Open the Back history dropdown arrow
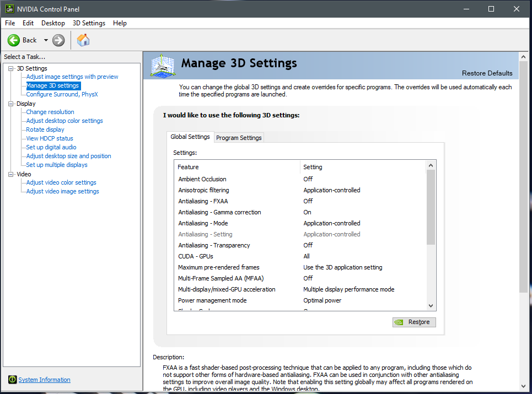The height and width of the screenshot is (394, 532). pyautogui.click(x=46, y=40)
